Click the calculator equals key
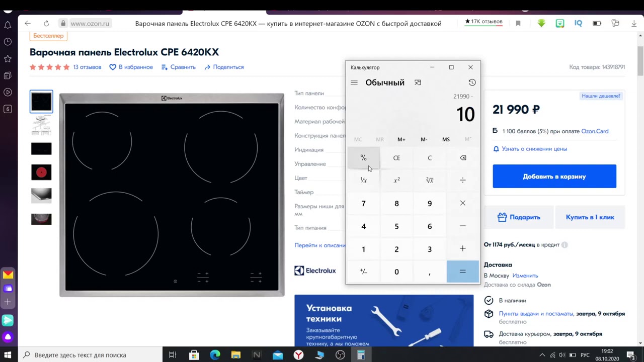Image resolution: width=644 pixels, height=362 pixels. click(x=463, y=271)
